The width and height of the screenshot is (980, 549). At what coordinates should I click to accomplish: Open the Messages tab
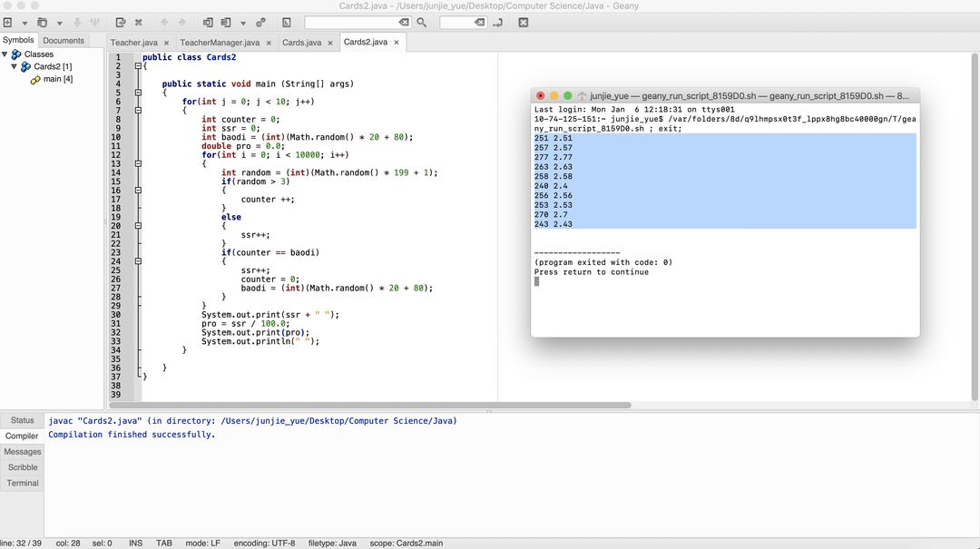[22, 452]
